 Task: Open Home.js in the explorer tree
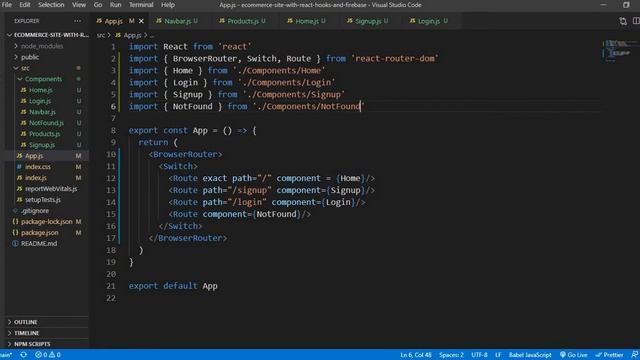pyautogui.click(x=40, y=90)
